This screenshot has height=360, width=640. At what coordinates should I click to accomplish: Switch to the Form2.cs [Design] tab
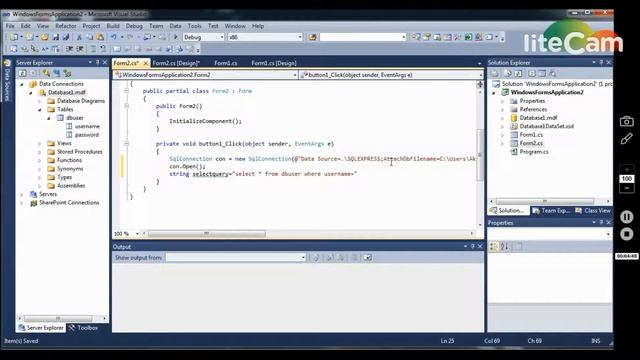pyautogui.click(x=176, y=63)
